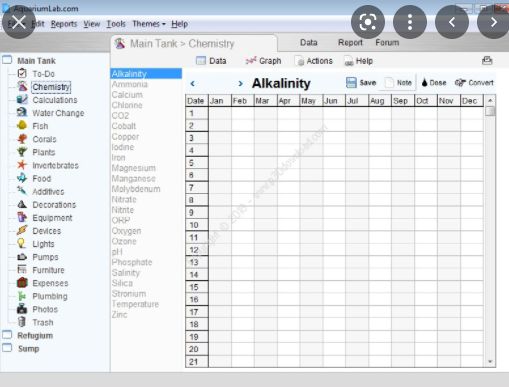Select Calcium in the parameter list
Image resolution: width=509 pixels, height=387 pixels.
pos(127,95)
